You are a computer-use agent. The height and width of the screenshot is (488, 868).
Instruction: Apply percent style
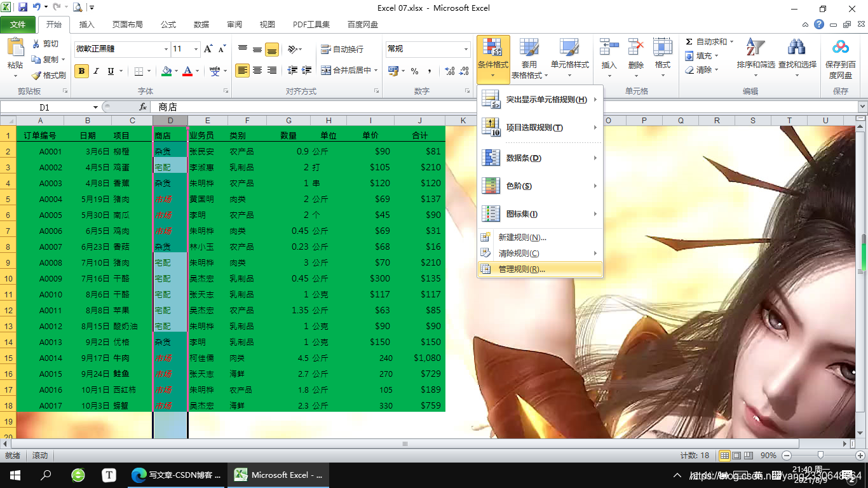[414, 71]
